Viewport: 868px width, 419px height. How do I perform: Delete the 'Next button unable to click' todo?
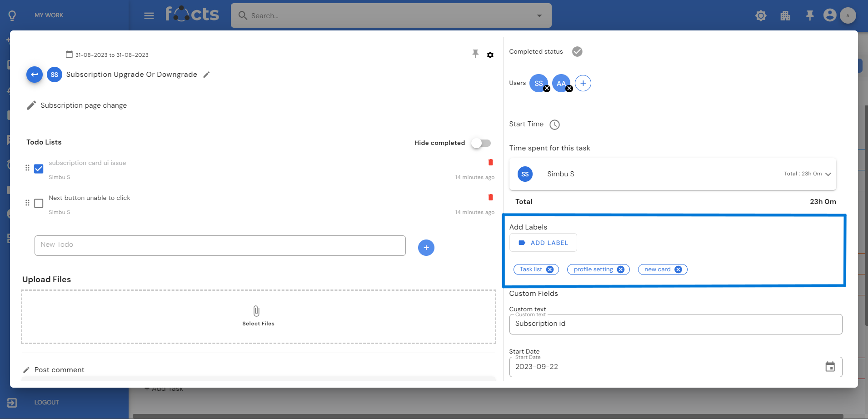pos(490,197)
